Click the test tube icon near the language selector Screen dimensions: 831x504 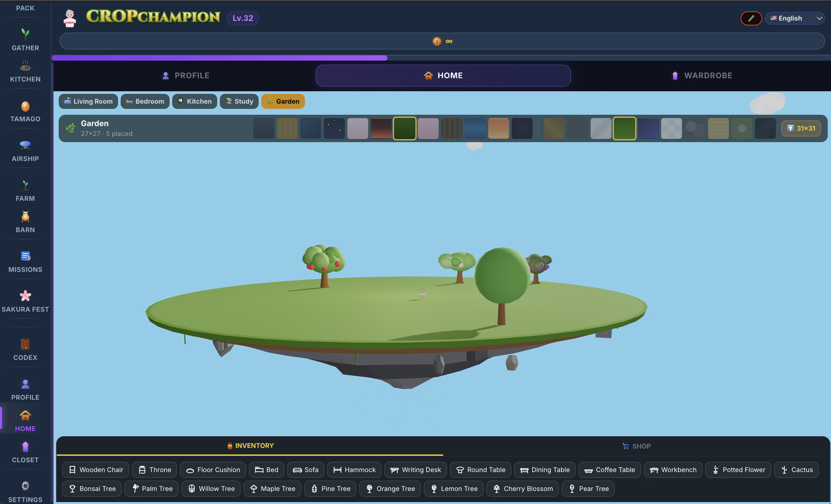[x=751, y=18]
